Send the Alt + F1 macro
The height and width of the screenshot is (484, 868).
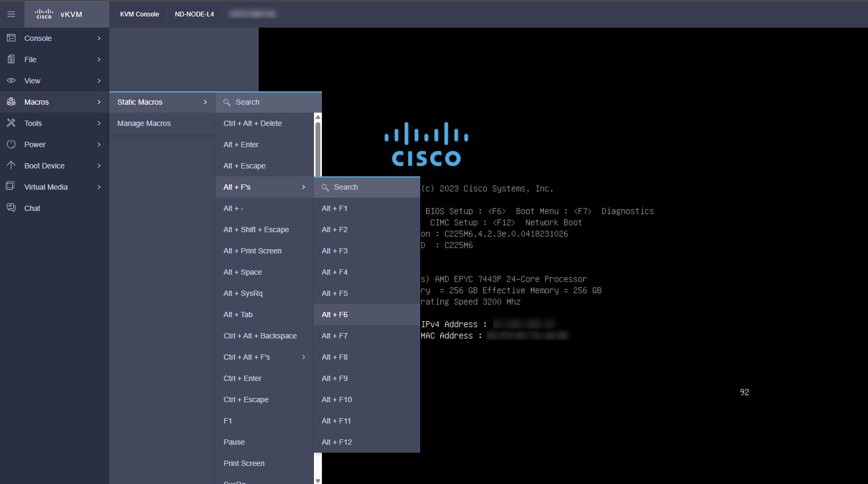[367, 208]
